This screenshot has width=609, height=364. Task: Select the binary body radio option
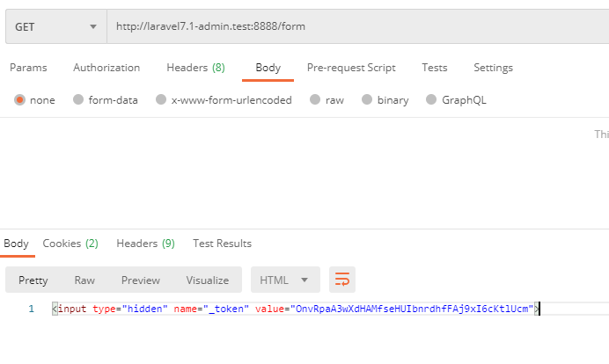[x=367, y=99]
